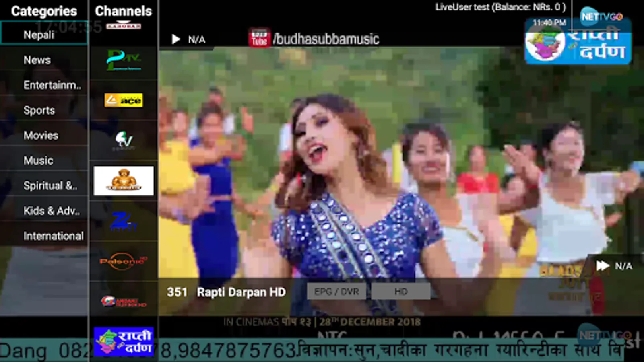The height and width of the screenshot is (362, 644).
Task: Select the PTV channel logo
Action: pyautogui.click(x=124, y=60)
